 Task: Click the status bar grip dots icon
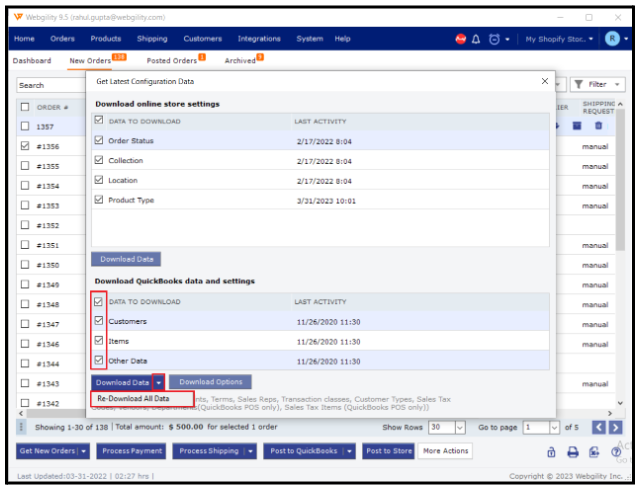pyautogui.click(x=21, y=427)
